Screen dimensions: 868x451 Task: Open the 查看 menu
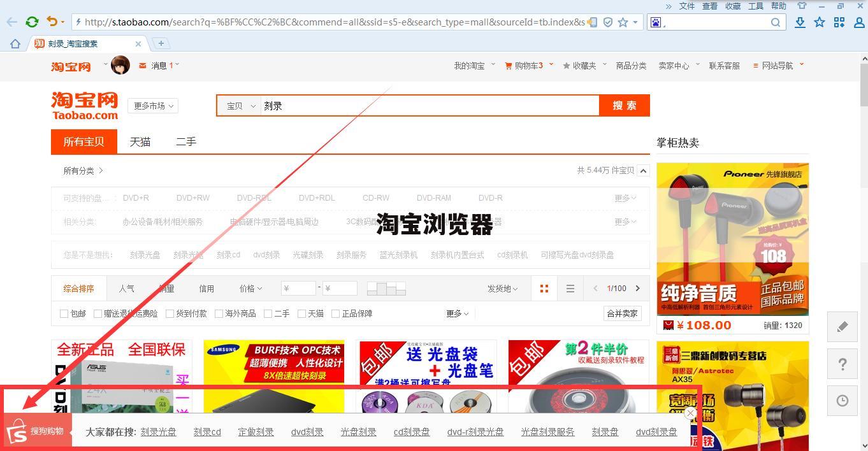[710, 6]
